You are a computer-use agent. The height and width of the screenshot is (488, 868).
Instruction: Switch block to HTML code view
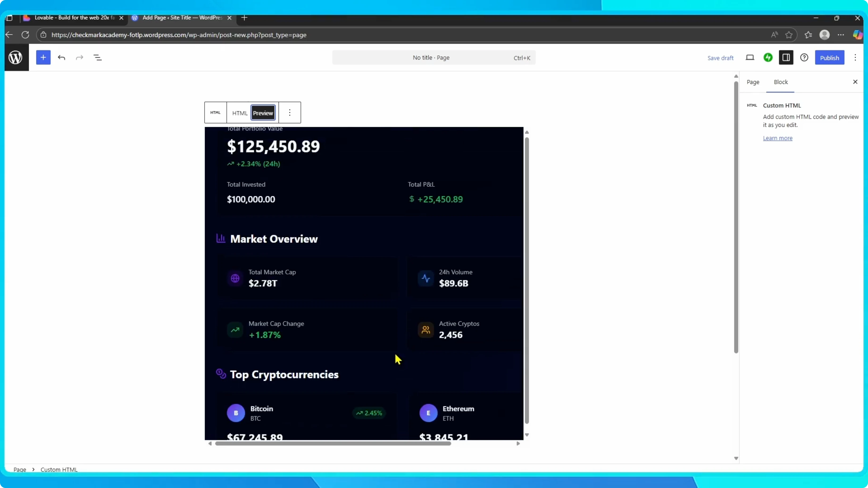[240, 113]
